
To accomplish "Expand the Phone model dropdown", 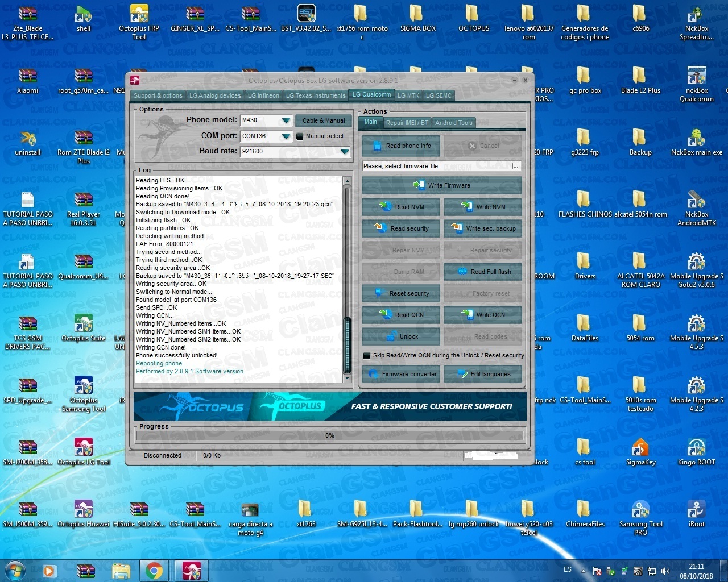I will coord(286,120).
